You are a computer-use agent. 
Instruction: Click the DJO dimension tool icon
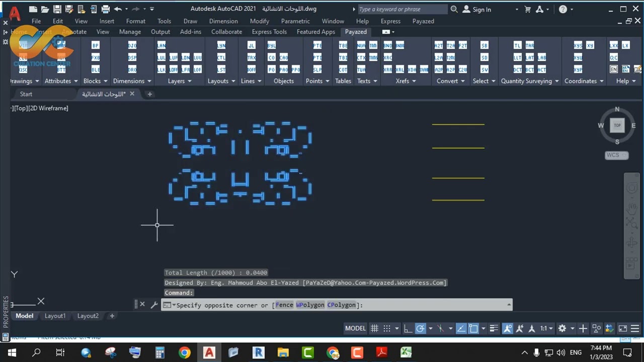tap(132, 45)
